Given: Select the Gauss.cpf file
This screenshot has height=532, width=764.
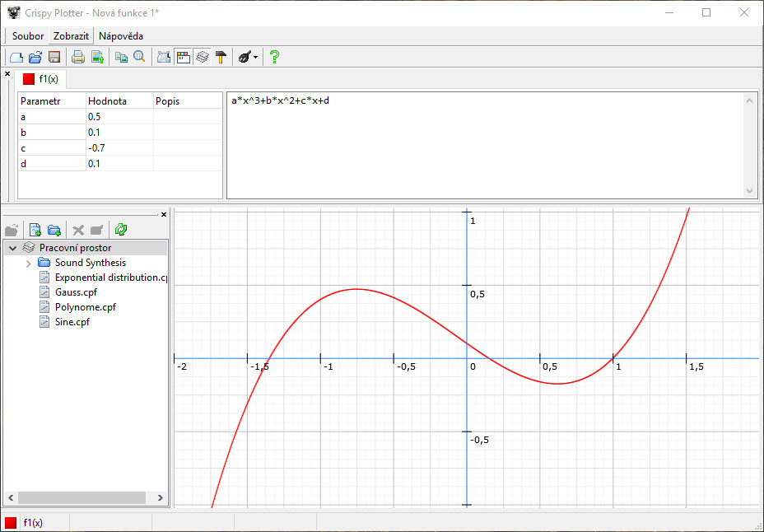Looking at the screenshot, I should (x=77, y=292).
